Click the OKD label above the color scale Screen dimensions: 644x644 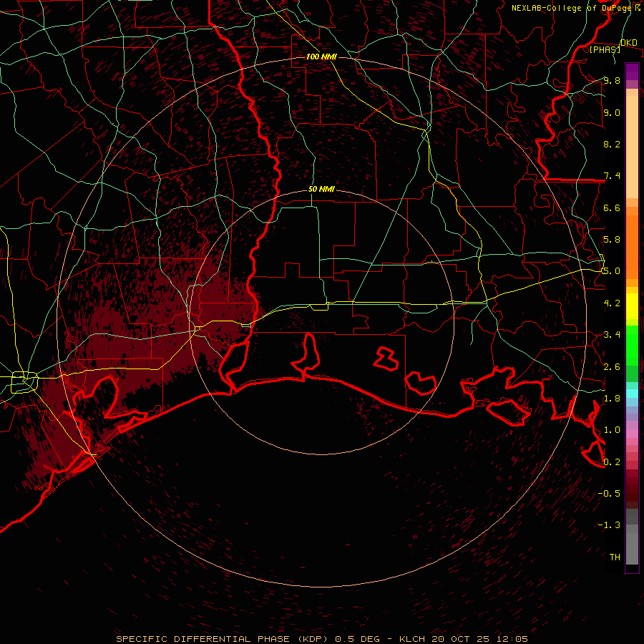pyautogui.click(x=628, y=43)
